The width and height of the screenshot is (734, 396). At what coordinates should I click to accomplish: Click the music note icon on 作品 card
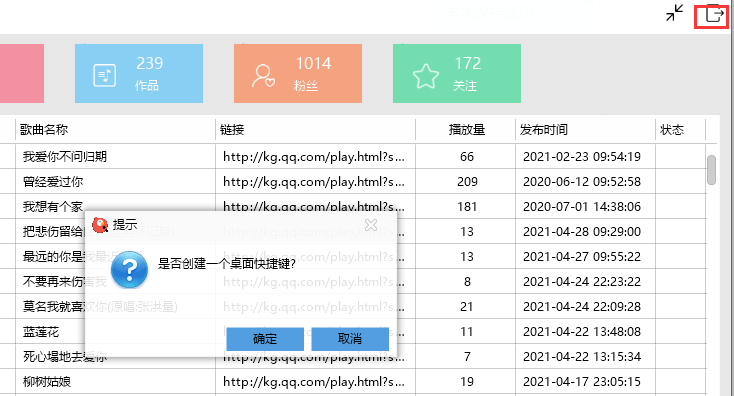coord(105,75)
